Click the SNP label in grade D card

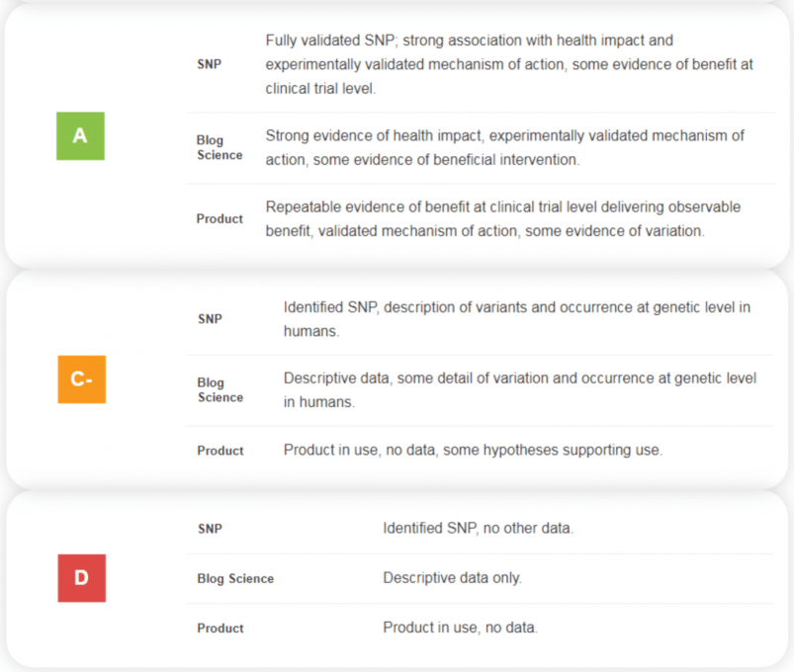(x=210, y=529)
